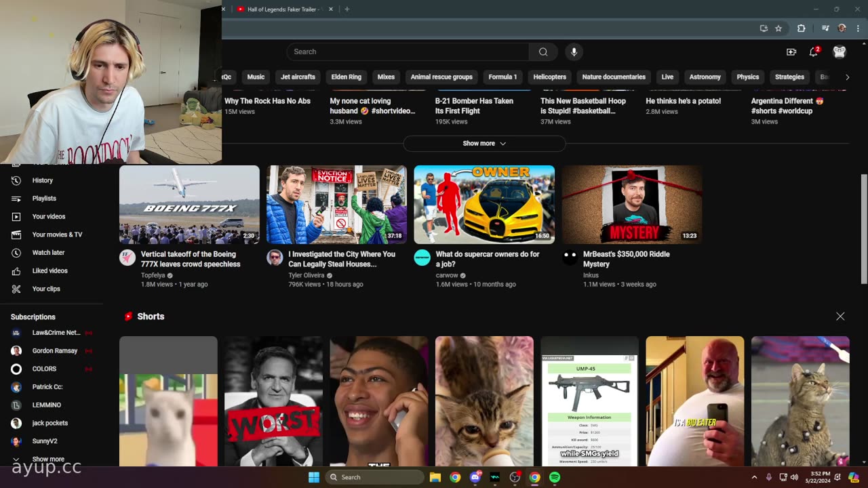Open Discord from the taskbar
Image resolution: width=868 pixels, height=488 pixels.
point(475,477)
